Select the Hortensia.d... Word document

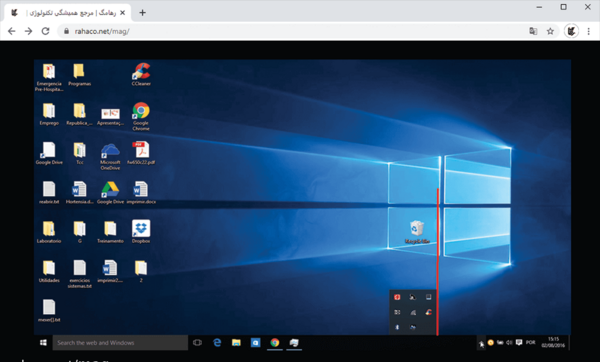click(79, 192)
